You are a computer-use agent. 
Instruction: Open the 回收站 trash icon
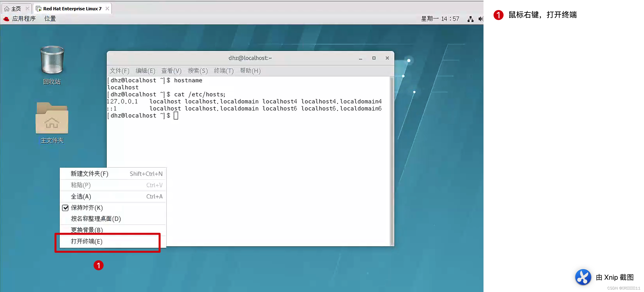(x=52, y=60)
